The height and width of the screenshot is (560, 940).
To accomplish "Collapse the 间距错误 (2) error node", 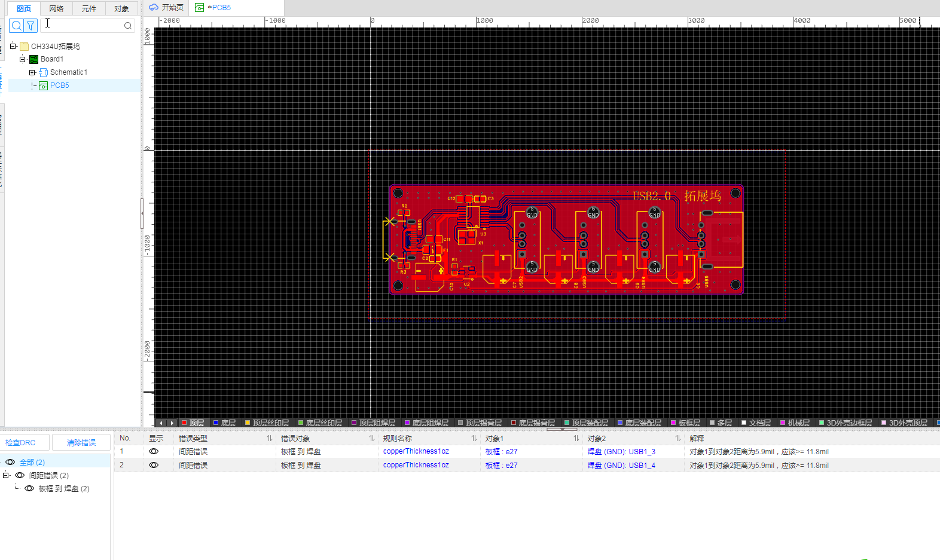I will click(6, 475).
